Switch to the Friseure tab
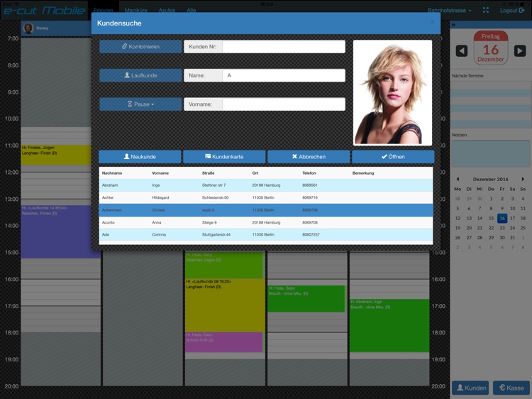The height and width of the screenshot is (399, 532). coord(103,10)
